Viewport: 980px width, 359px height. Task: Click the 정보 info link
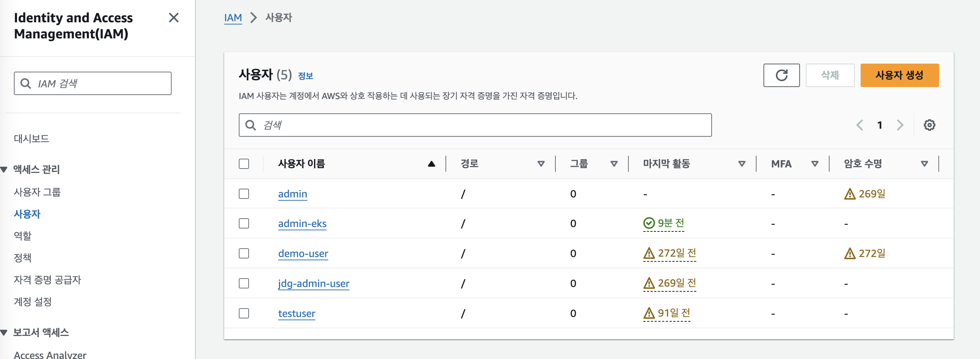pyautogui.click(x=305, y=76)
